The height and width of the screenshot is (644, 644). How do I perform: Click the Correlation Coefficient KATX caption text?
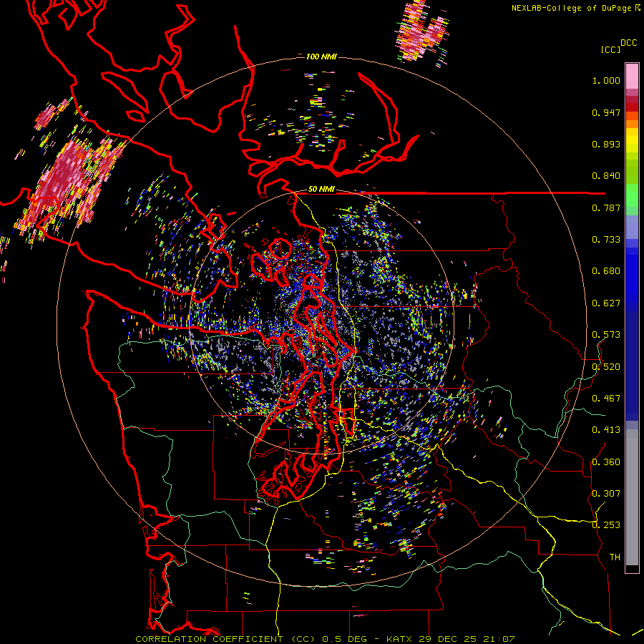coord(325,639)
